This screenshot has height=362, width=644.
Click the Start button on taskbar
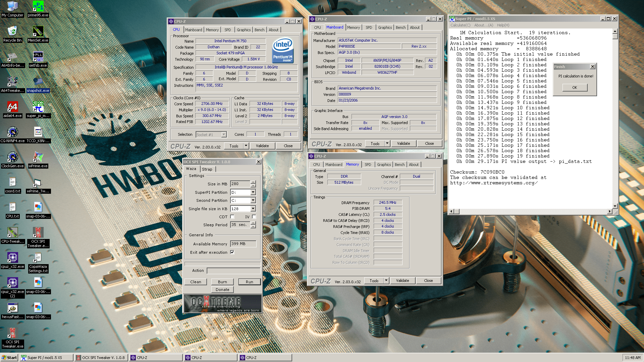9,358
